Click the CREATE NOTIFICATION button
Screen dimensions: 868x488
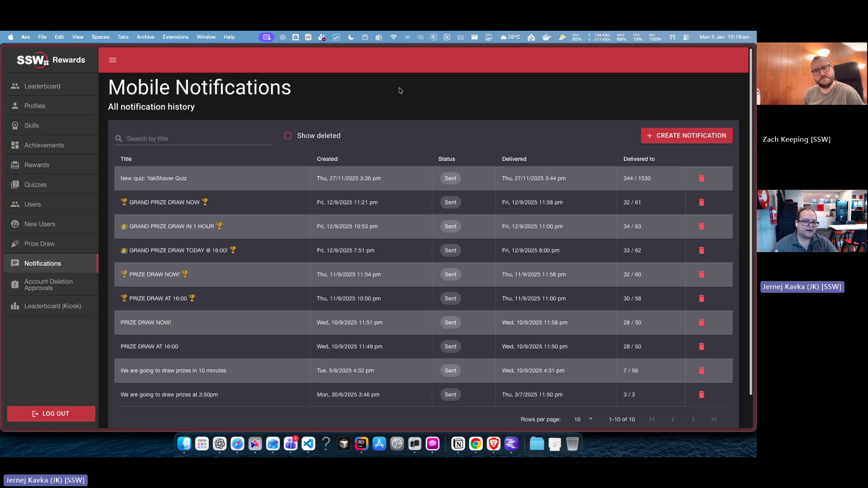[686, 135]
